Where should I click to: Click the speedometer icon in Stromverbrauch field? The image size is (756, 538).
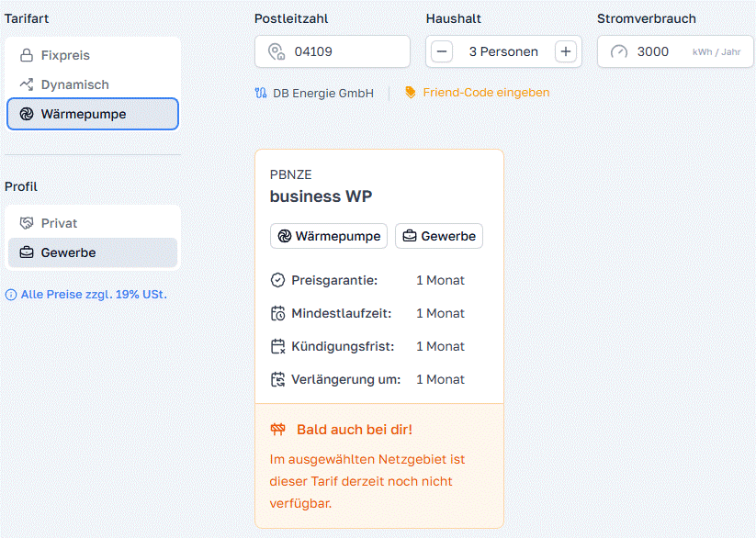(619, 52)
